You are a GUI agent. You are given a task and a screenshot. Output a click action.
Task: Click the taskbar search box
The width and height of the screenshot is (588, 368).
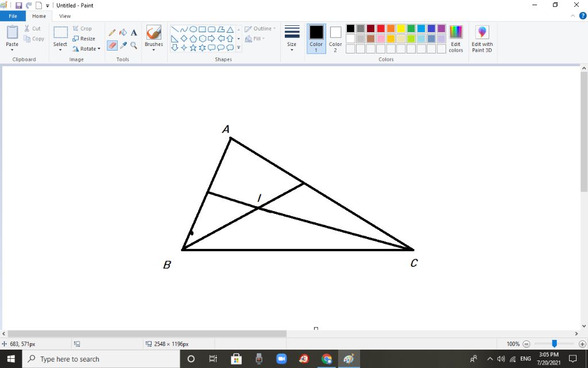[101, 359]
